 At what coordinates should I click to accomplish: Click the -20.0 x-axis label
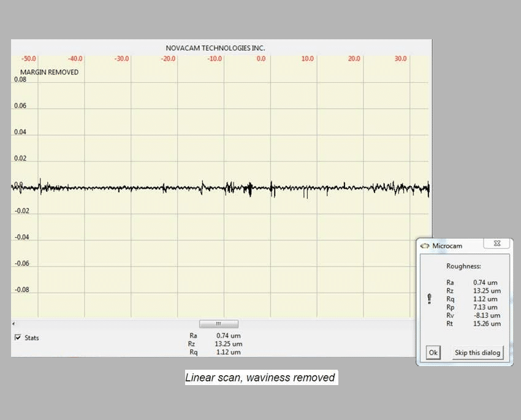pos(168,58)
